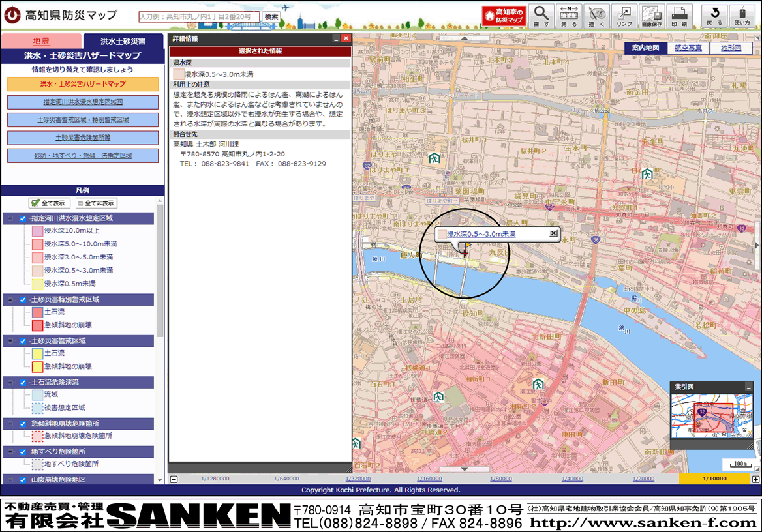The height and width of the screenshot is (532, 762).
Task: Switch to the 洪水土砂災害 tab
Action: (123, 41)
